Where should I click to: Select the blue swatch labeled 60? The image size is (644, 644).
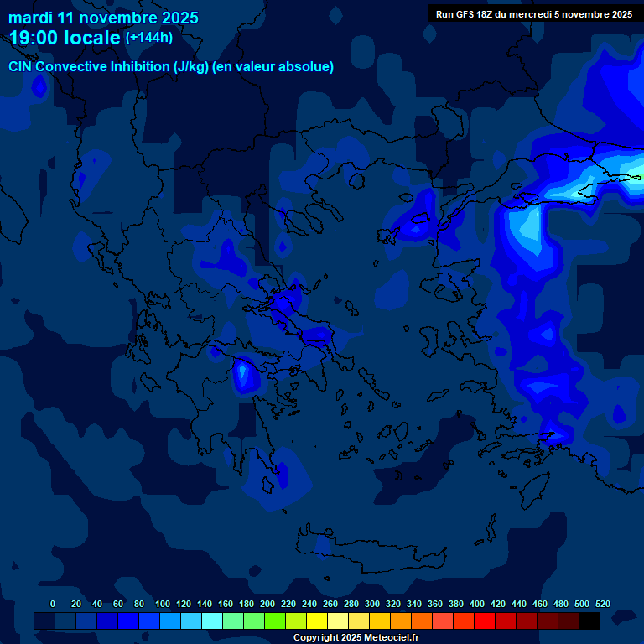(107, 621)
